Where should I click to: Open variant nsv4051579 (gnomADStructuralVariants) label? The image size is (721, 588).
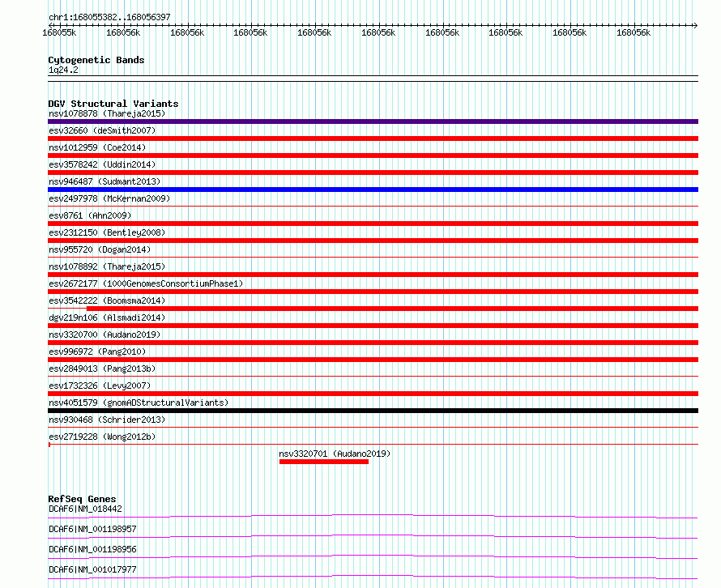pos(139,403)
